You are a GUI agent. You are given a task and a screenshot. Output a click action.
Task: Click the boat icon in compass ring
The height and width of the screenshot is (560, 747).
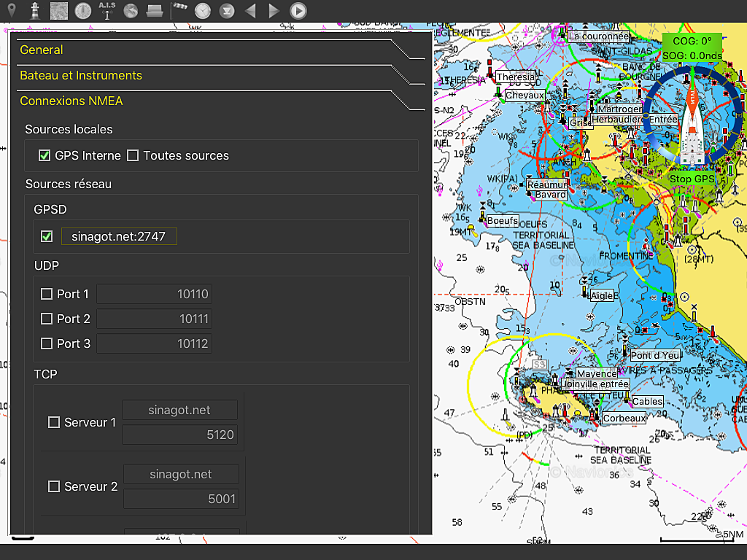tap(692, 125)
